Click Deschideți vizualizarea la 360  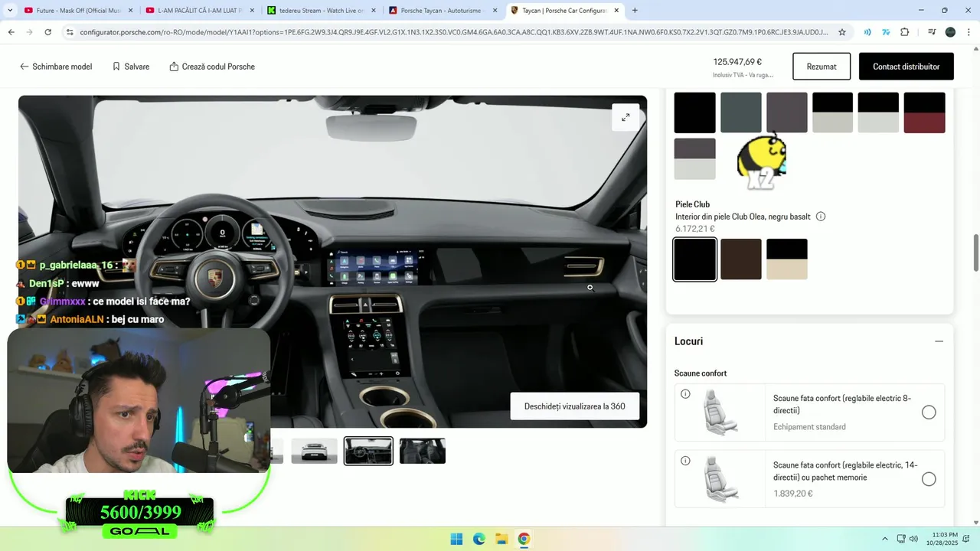575,406
